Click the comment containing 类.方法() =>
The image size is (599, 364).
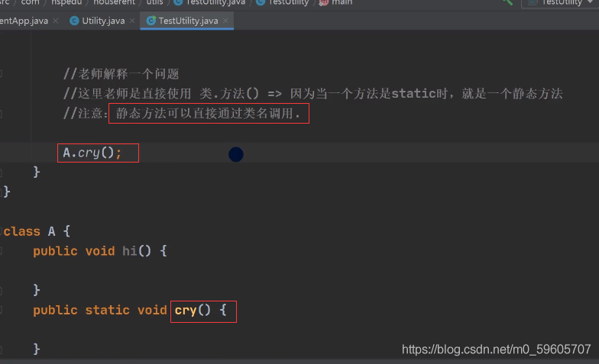click(313, 93)
